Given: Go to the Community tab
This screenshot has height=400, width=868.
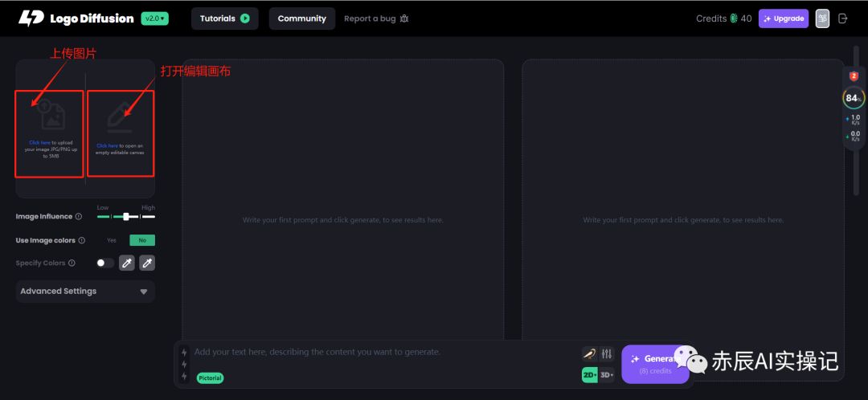Looking at the screenshot, I should point(301,18).
